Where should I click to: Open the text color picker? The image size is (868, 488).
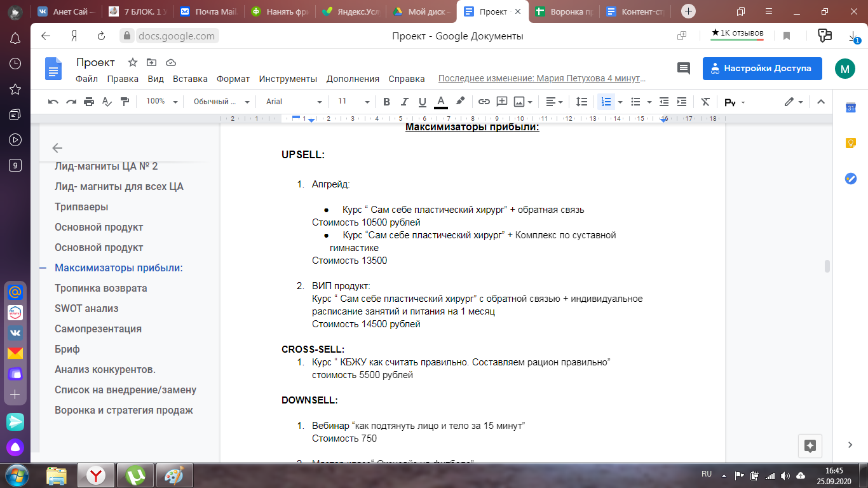coord(441,102)
